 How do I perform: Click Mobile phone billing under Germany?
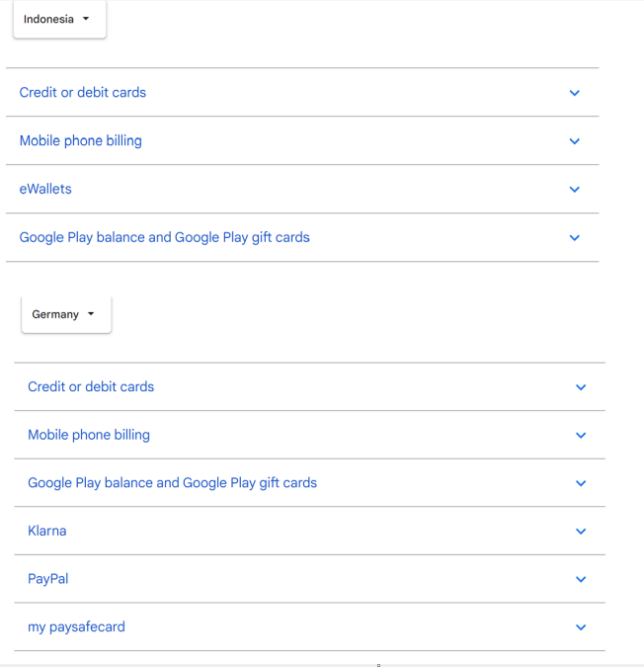coord(89,435)
